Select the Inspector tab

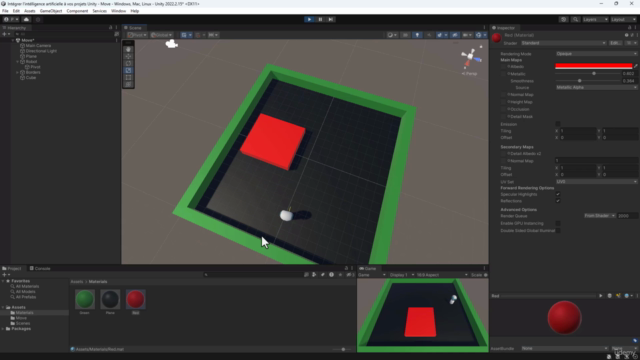coord(504,28)
